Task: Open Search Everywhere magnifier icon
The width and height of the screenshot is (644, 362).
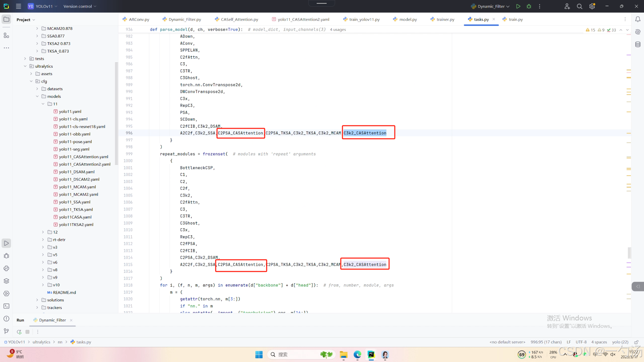Action: click(x=579, y=6)
